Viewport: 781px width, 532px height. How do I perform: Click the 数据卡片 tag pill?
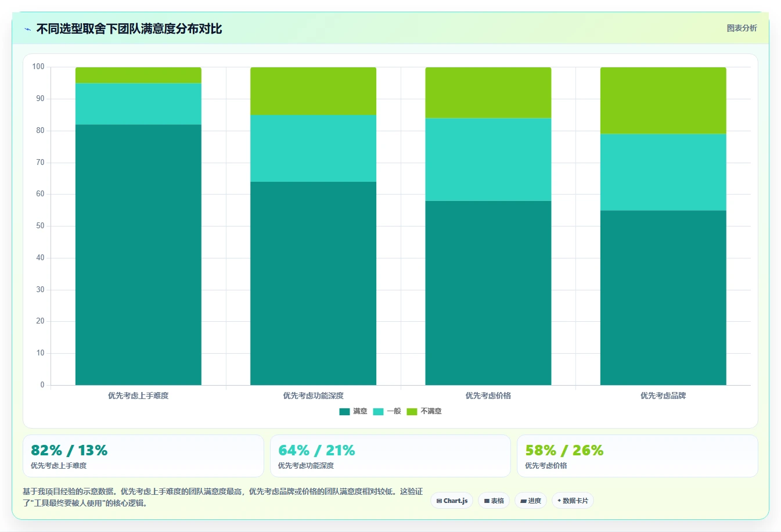coord(573,501)
